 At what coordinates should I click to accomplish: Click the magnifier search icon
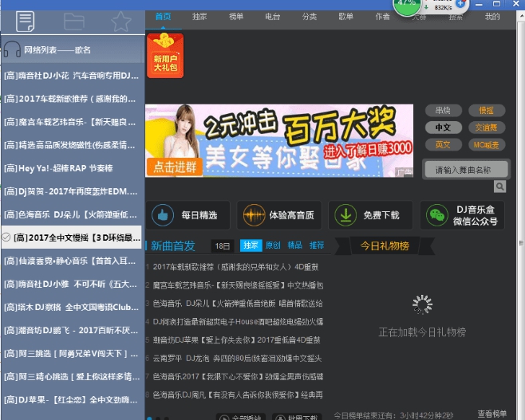499,186
